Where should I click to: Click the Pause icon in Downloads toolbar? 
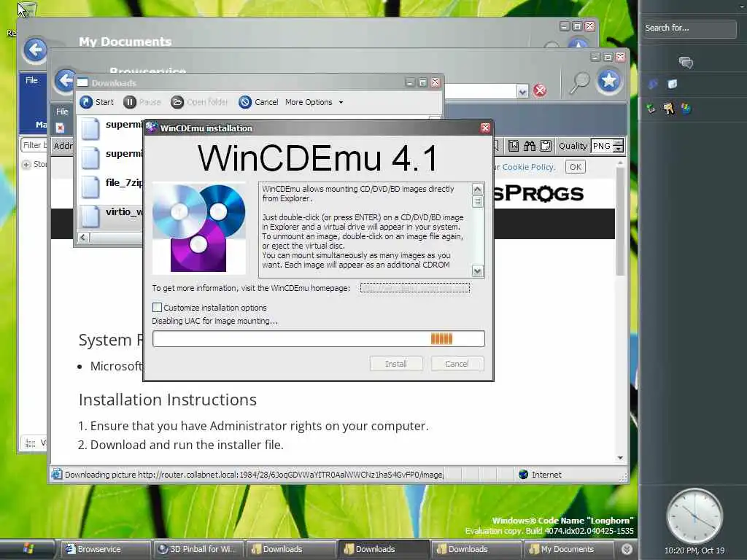[130, 102]
